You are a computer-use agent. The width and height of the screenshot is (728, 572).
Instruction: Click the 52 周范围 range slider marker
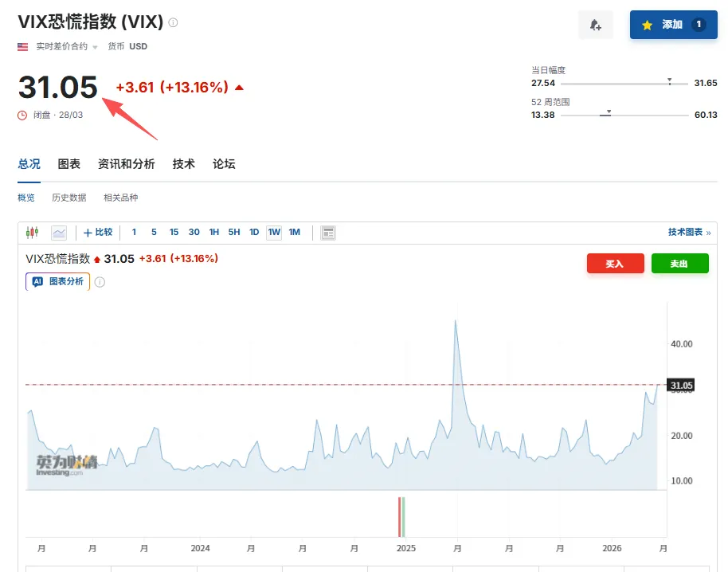(x=609, y=112)
